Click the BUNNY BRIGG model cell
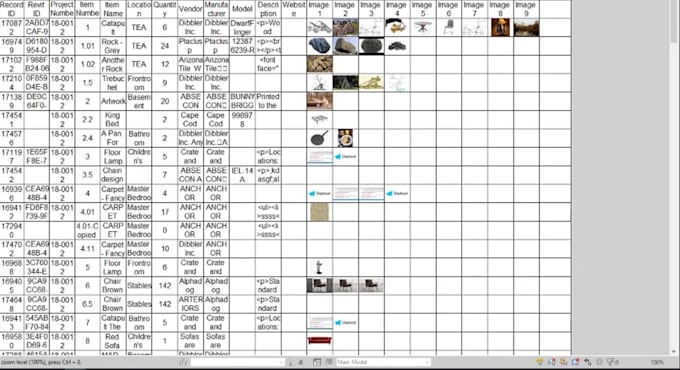 coord(242,101)
